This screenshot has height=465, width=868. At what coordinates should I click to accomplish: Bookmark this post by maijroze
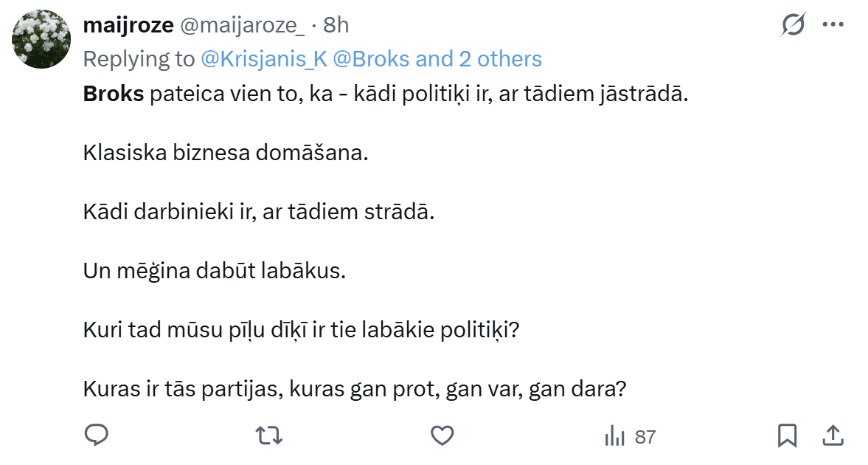coord(787,436)
